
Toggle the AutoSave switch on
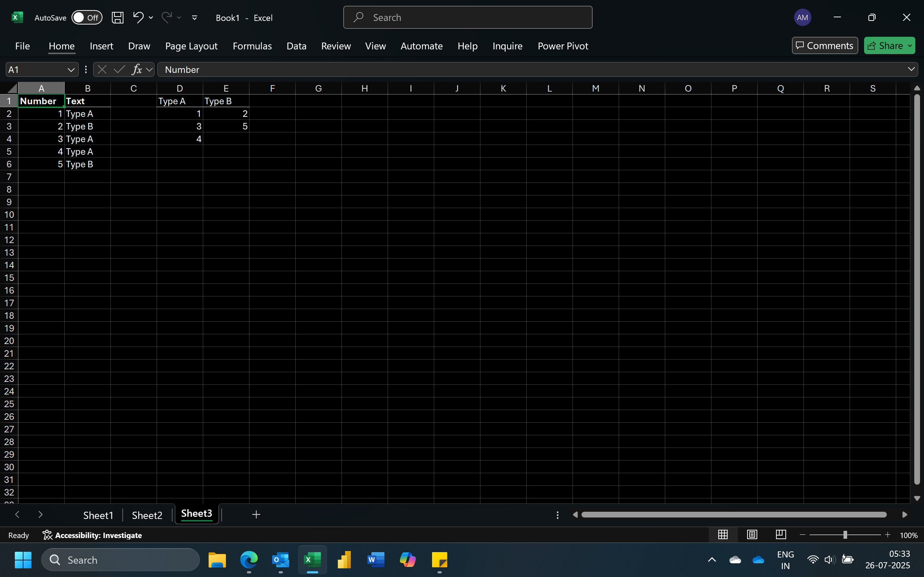87,18
